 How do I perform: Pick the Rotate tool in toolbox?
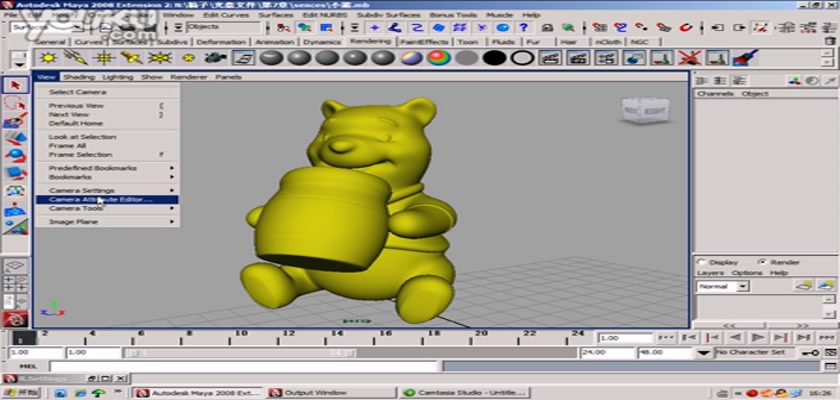15,156
